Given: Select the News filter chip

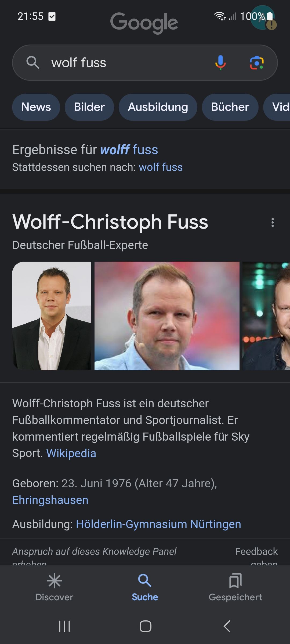Looking at the screenshot, I should (x=36, y=107).
